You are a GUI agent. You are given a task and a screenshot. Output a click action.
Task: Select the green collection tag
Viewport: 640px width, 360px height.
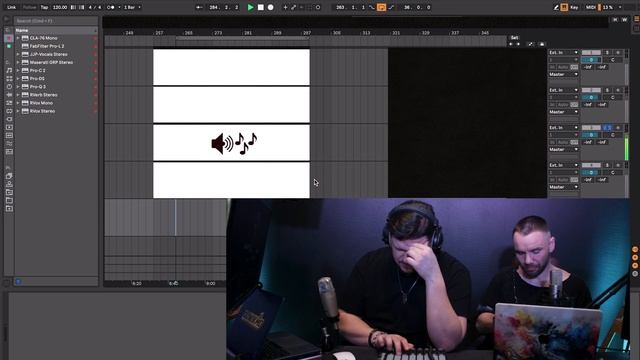pos(9,47)
